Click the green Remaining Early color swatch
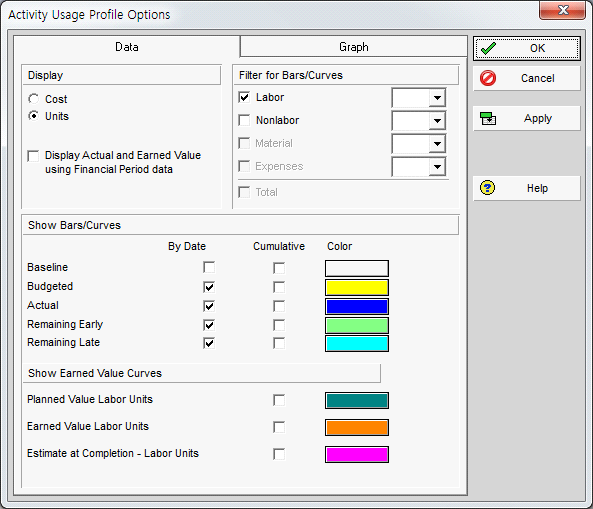Viewport: 593px width, 509px height. (x=357, y=325)
